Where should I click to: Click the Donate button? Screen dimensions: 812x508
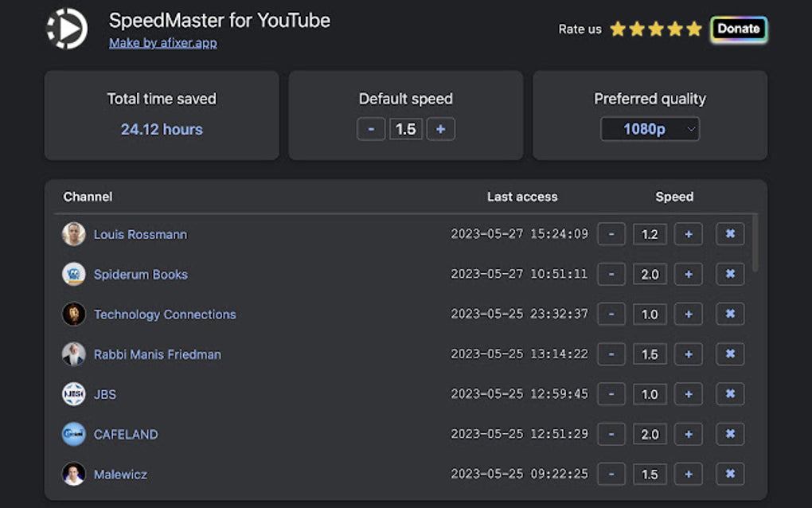[739, 29]
